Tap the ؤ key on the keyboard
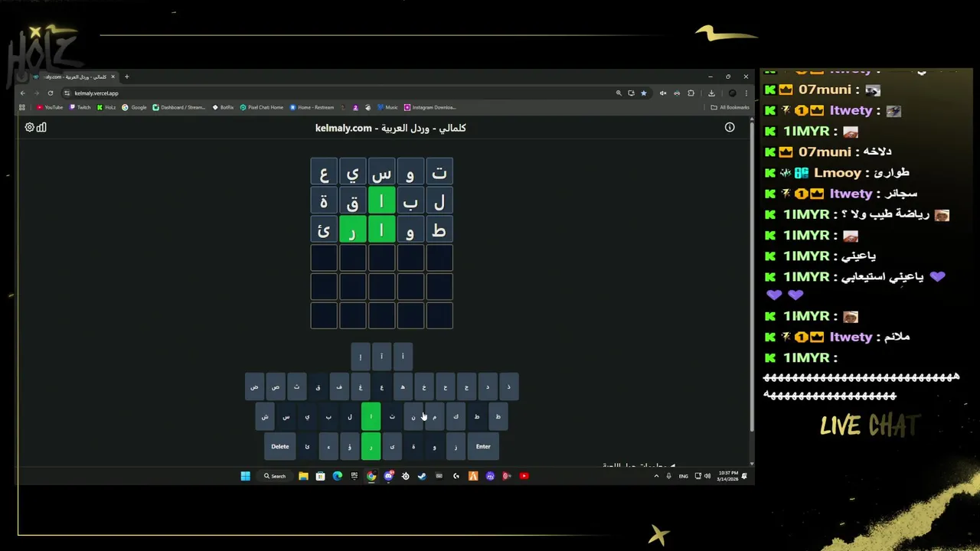The width and height of the screenshot is (980, 551). (x=350, y=446)
